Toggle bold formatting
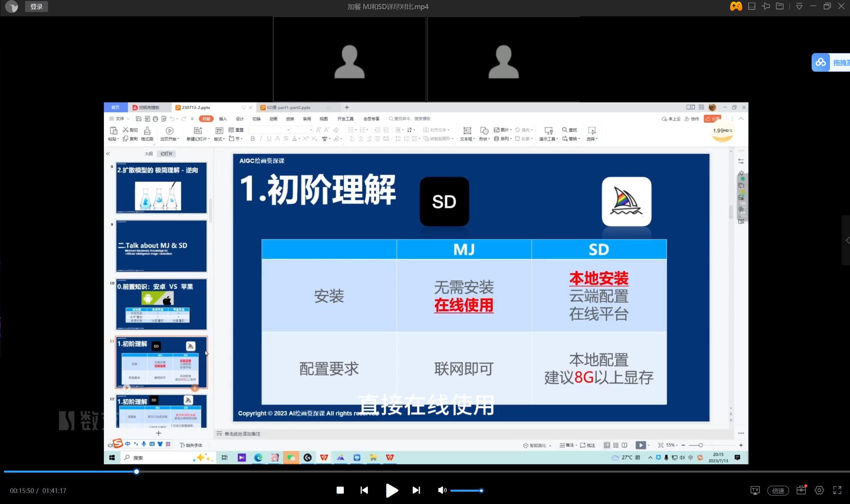 click(x=252, y=139)
